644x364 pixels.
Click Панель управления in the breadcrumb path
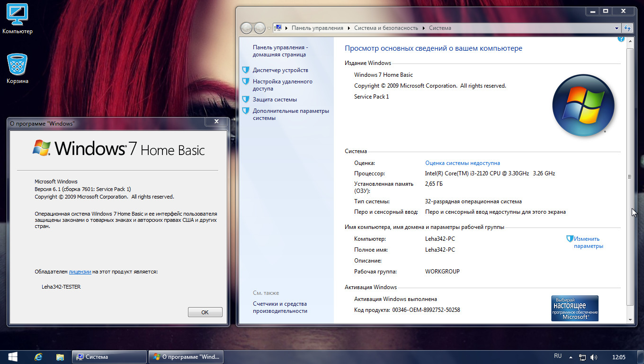click(x=317, y=28)
